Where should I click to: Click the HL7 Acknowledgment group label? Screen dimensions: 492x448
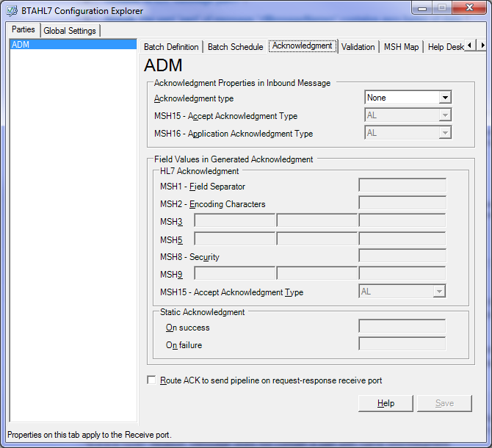pos(199,171)
